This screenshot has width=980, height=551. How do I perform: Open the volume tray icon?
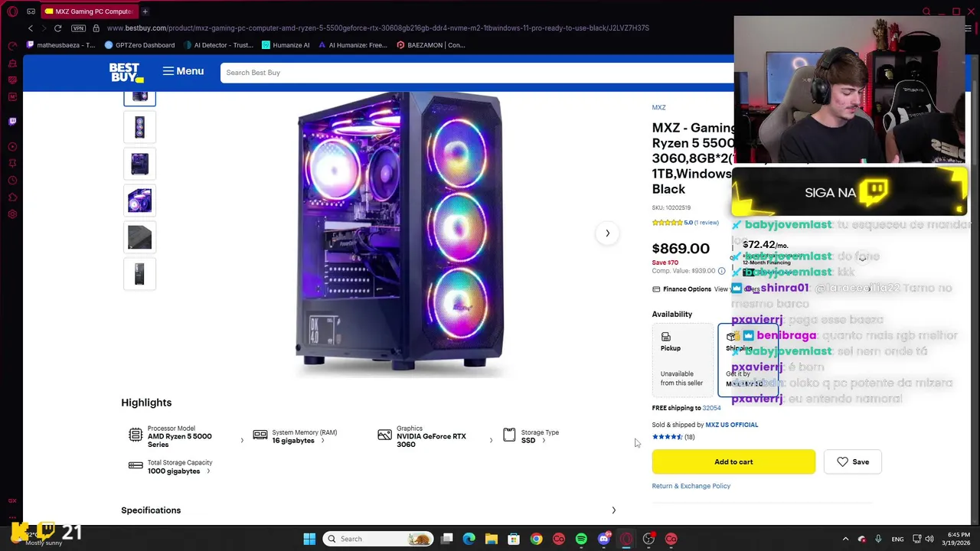point(931,539)
